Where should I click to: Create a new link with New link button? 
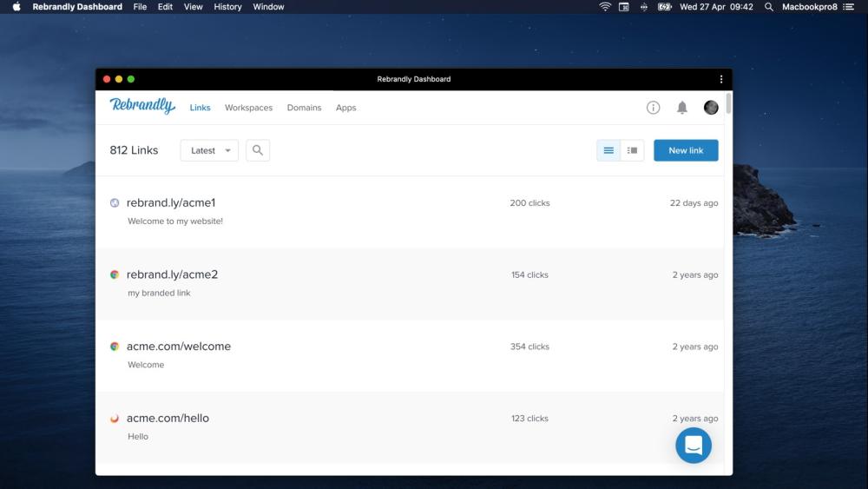(686, 150)
